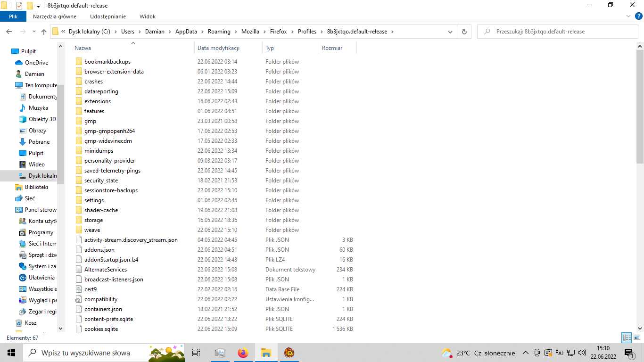Open the Help question mark icon
644x362 pixels.
click(x=638, y=16)
